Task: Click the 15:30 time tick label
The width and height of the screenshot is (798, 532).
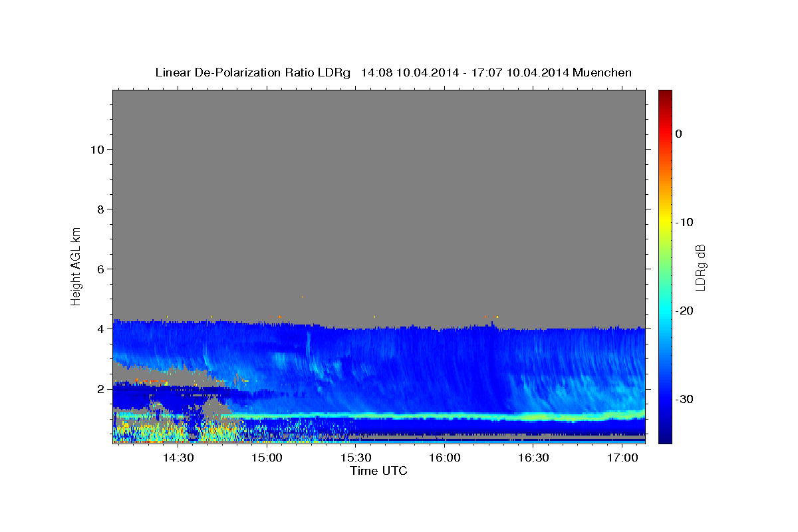Action: [356, 458]
